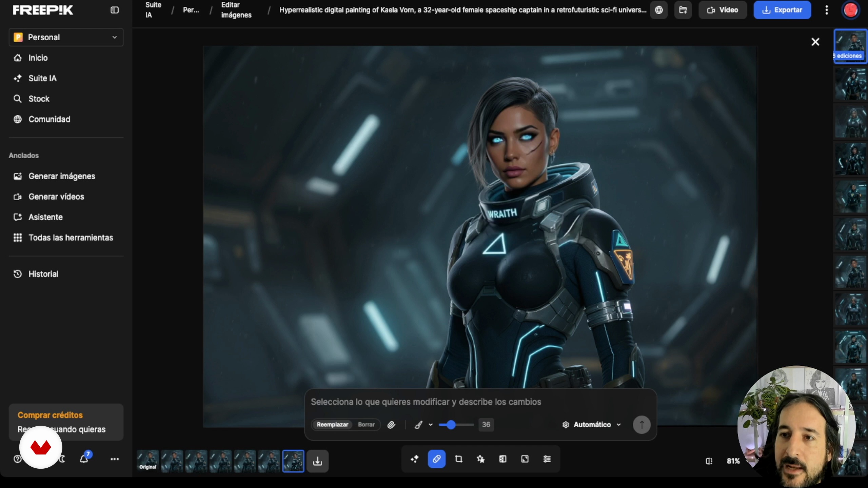Open the Automático model dropdown

point(592,425)
